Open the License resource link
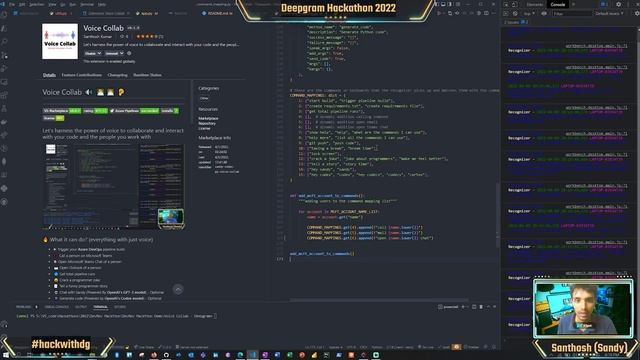This screenshot has width=640, height=360. pyautogui.click(x=204, y=128)
